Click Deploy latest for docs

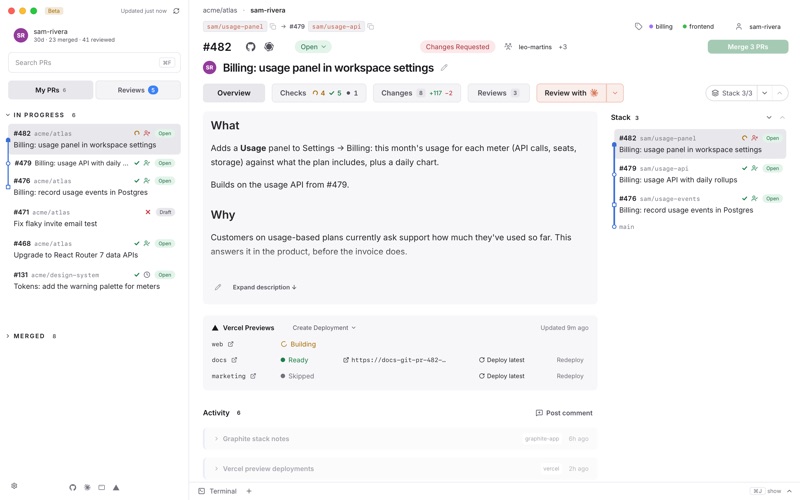tap(502, 360)
